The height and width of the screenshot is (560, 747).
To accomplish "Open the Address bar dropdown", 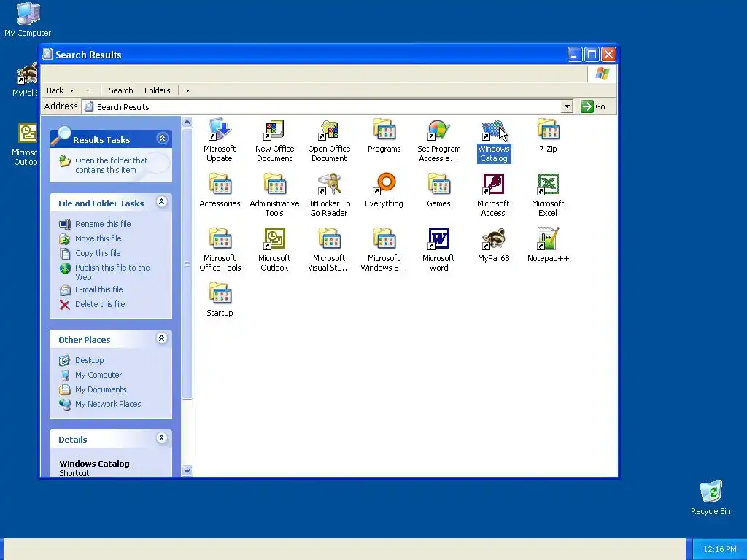I will tap(566, 106).
